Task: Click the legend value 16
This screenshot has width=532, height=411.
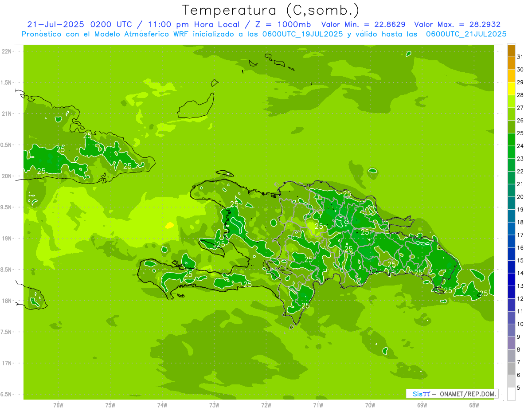Action: click(520, 248)
